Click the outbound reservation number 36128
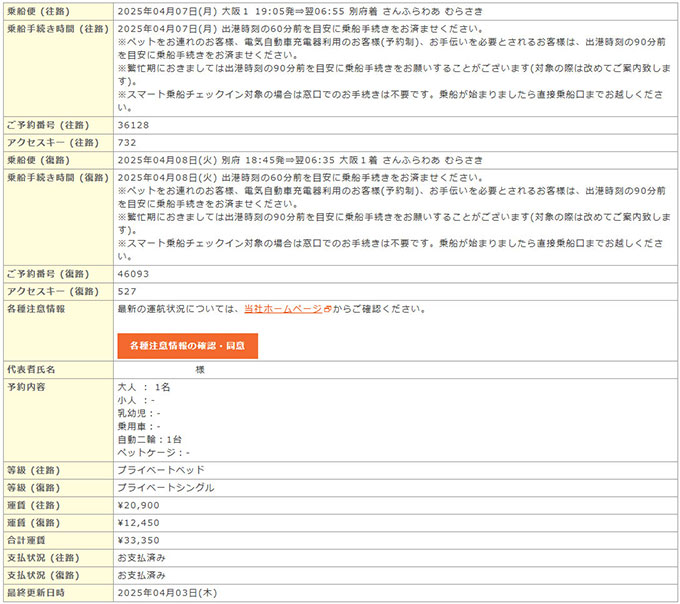 133,125
